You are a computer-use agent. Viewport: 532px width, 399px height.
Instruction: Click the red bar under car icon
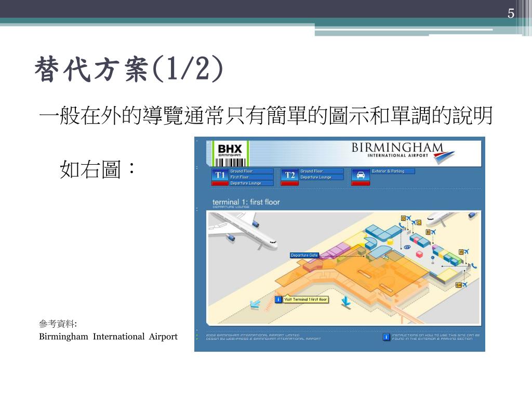coord(361,183)
